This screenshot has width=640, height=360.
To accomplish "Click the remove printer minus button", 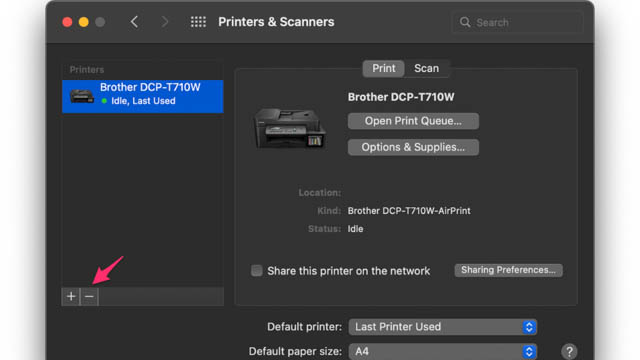I will click(x=89, y=296).
